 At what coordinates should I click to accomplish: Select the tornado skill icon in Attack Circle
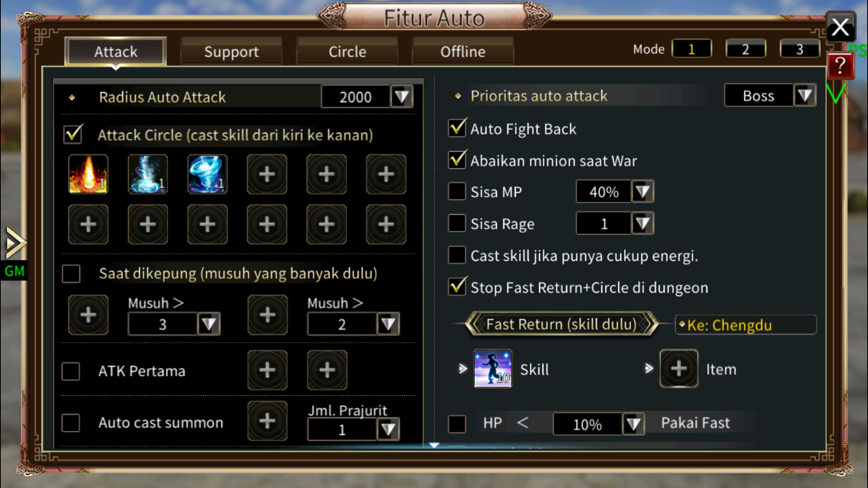[207, 174]
